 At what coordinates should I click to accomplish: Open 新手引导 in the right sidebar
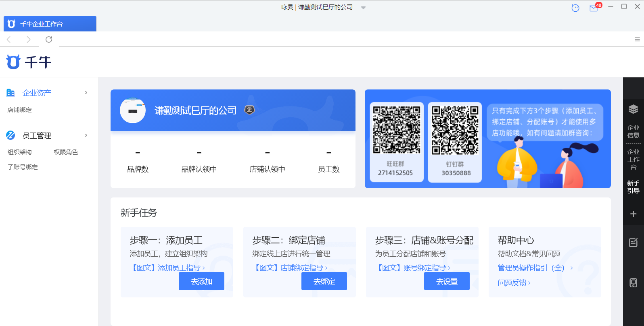point(633,187)
